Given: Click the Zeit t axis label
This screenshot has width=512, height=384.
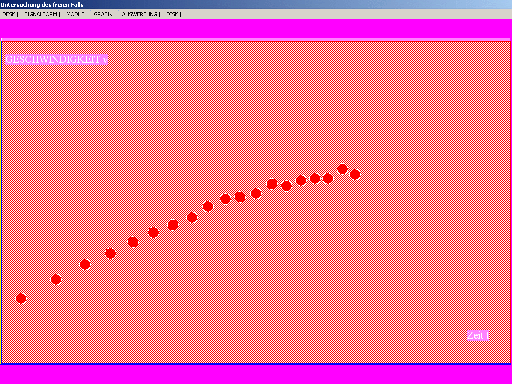Looking at the screenshot, I should (x=478, y=335).
